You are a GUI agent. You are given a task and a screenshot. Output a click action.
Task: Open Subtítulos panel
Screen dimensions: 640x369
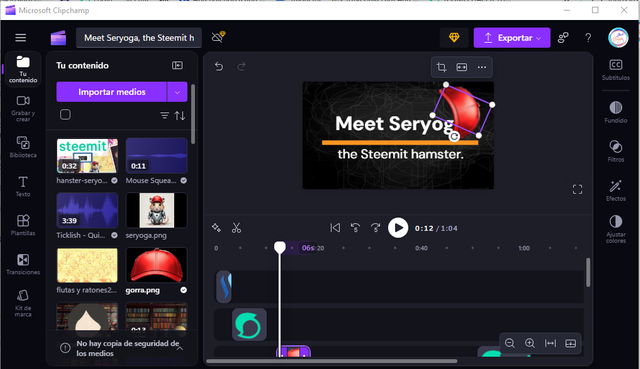tap(616, 69)
